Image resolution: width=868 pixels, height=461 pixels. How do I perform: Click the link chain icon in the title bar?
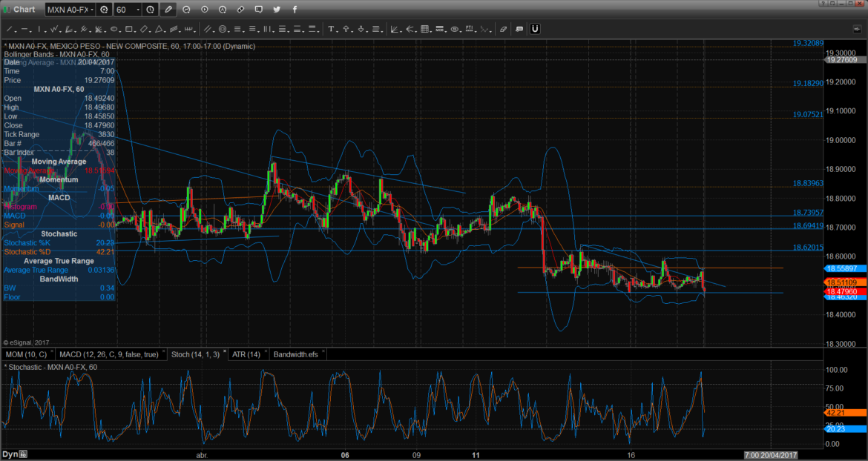(x=240, y=10)
